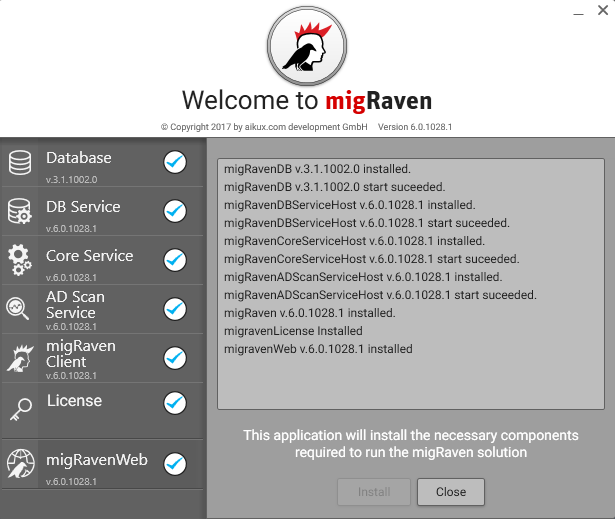Click log line 'migRavenDB v.3.1.1002.0 start suceeded.'
This screenshot has width=615, height=519.
tap(335, 187)
